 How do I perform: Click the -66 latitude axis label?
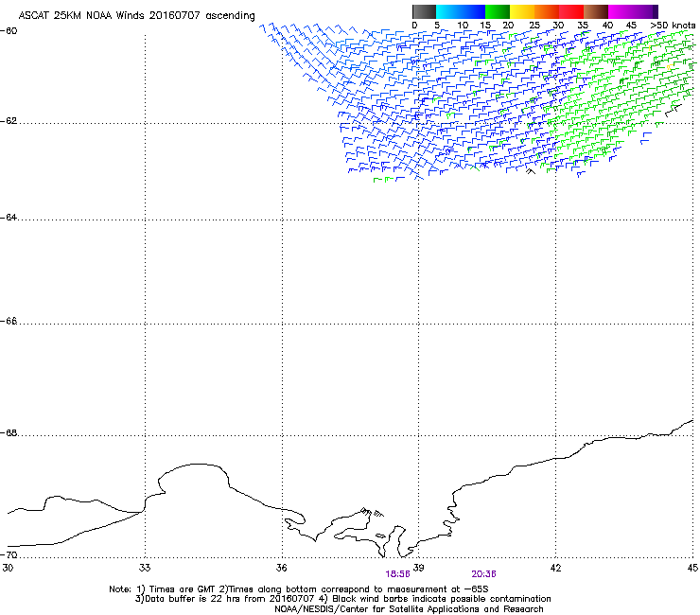[x=9, y=321]
